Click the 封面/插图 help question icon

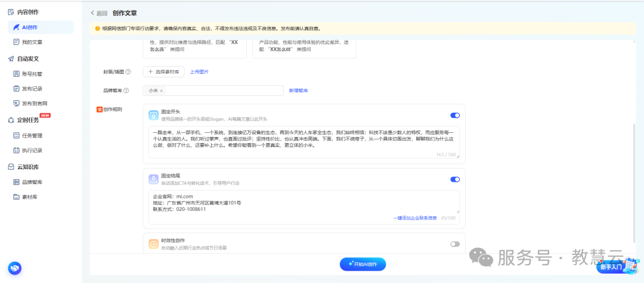[x=128, y=71]
